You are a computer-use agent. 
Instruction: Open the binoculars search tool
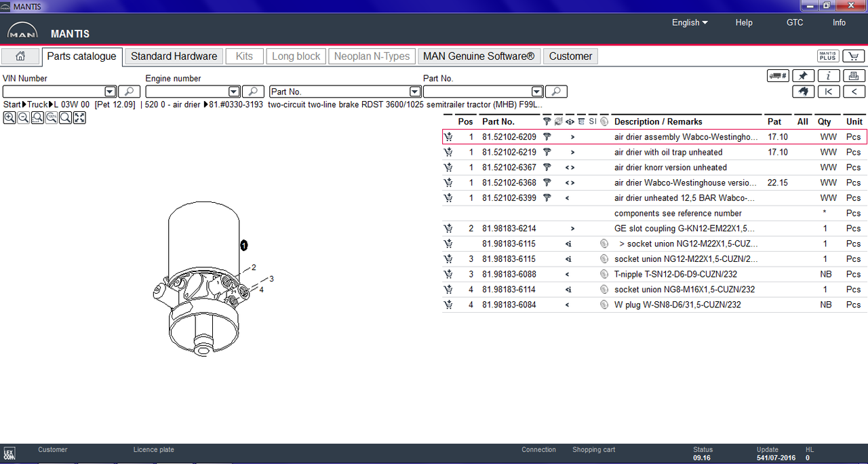point(804,92)
